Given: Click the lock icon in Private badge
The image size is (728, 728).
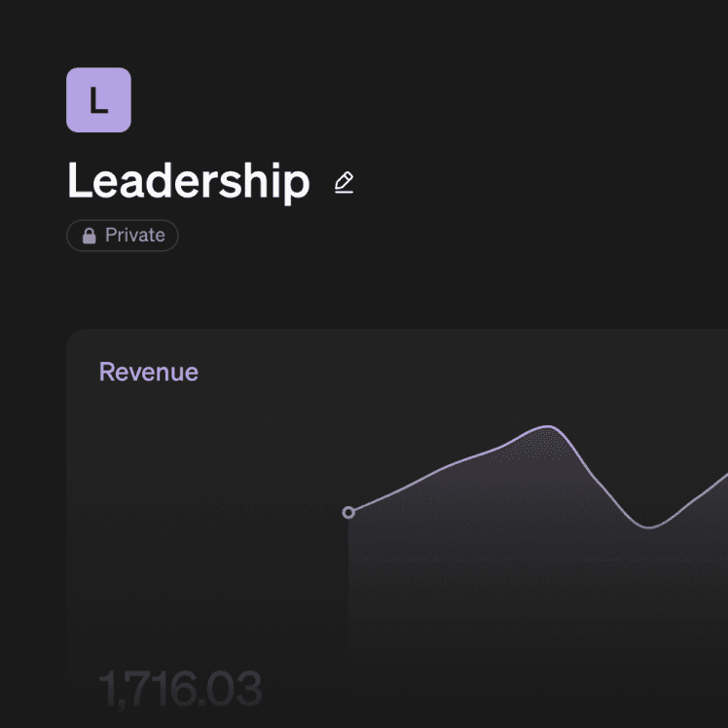Looking at the screenshot, I should pos(90,236).
